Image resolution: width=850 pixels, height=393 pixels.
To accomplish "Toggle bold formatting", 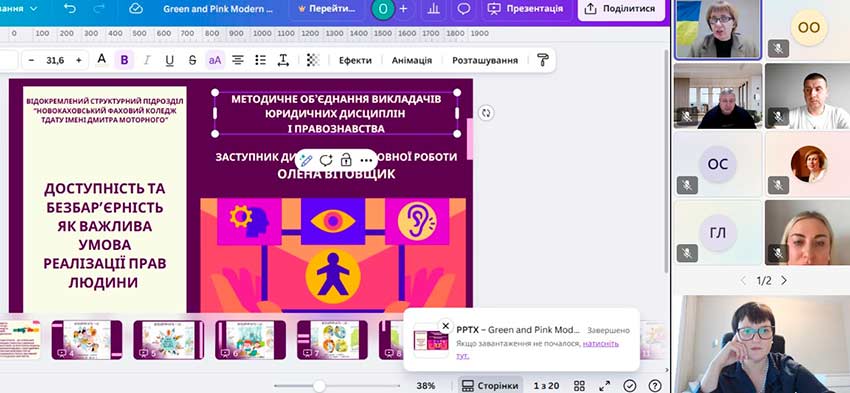I will click(124, 60).
